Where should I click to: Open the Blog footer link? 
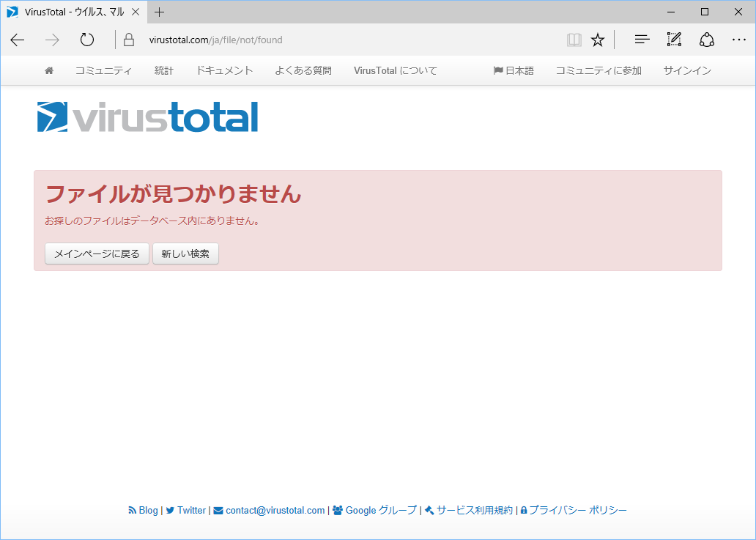pyautogui.click(x=143, y=510)
